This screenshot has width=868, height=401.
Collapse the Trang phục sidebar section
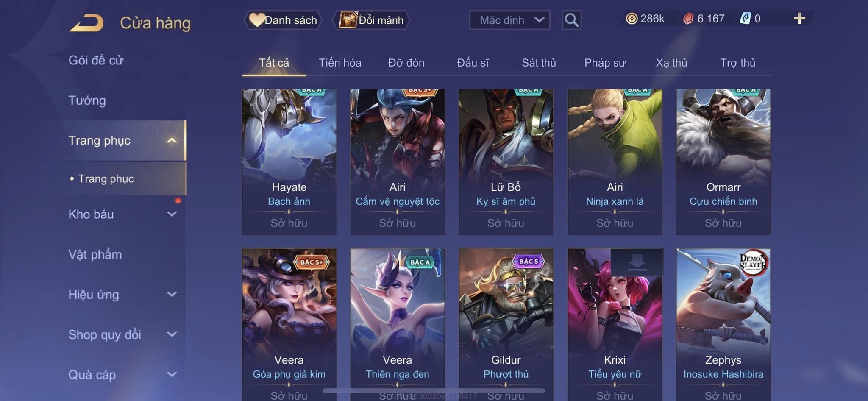[172, 140]
